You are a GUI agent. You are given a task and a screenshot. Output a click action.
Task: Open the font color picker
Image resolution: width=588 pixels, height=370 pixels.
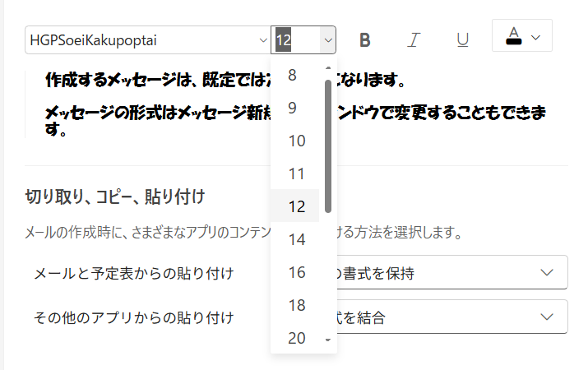(522, 37)
